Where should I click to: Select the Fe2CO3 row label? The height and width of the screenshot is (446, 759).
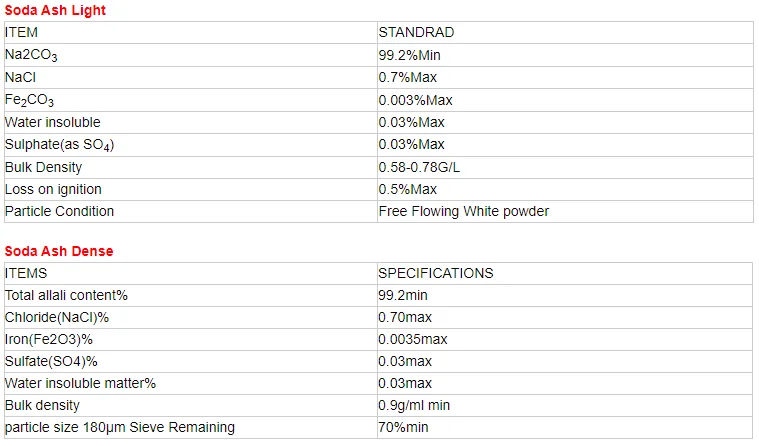coord(30,101)
